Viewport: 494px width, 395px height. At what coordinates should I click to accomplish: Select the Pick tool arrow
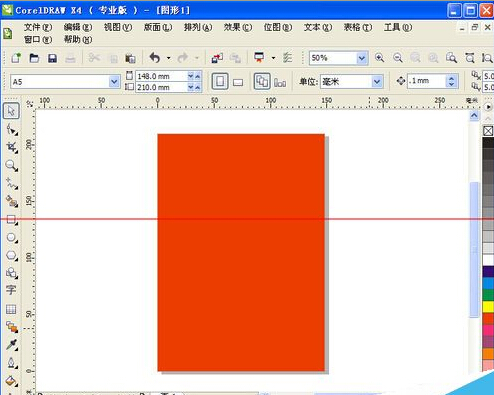11,111
